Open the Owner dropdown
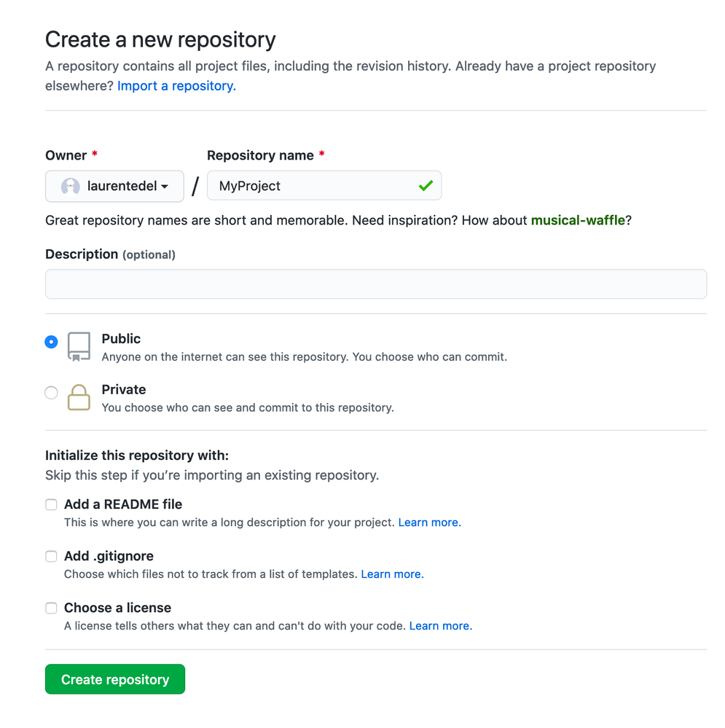725x728 pixels. 114,187
